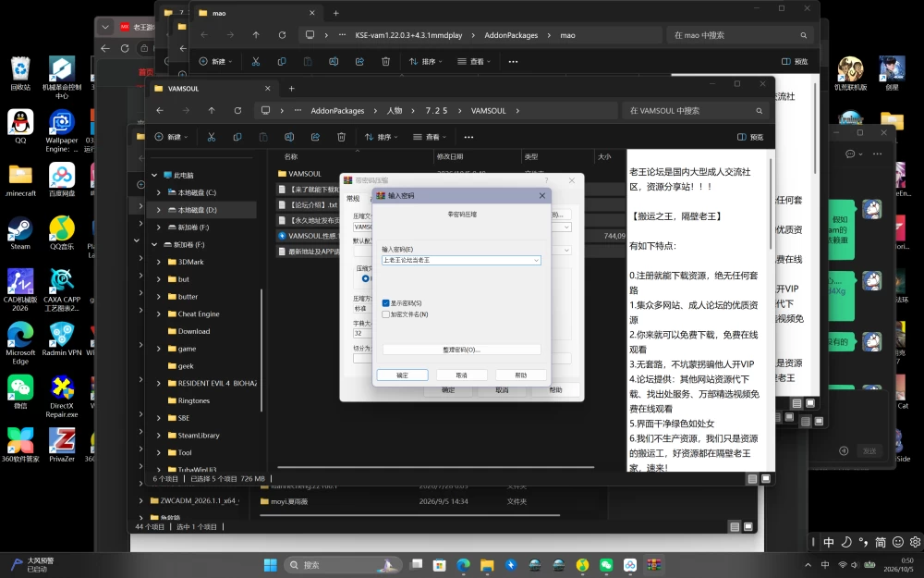Open the password history dropdown arrow
This screenshot has width=924, height=578.
pyautogui.click(x=536, y=260)
